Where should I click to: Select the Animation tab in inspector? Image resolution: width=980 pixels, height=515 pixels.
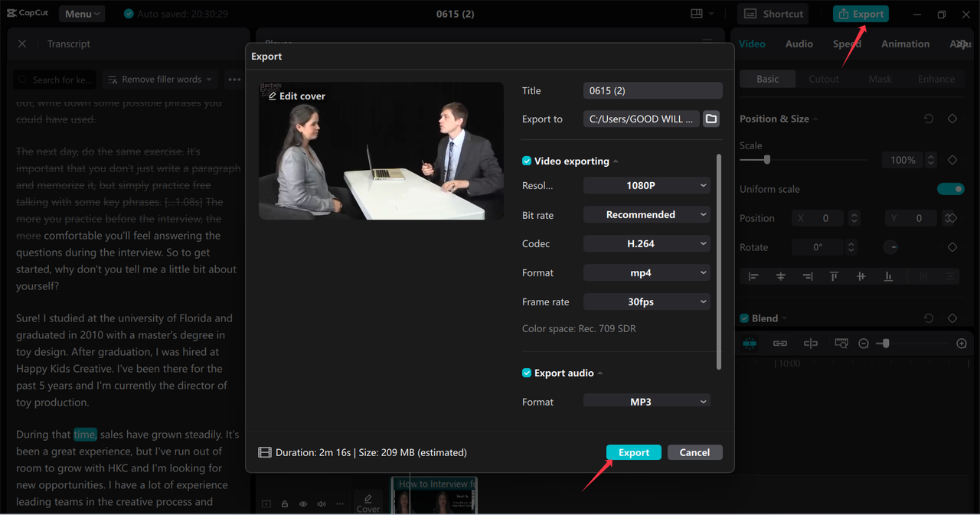[905, 44]
